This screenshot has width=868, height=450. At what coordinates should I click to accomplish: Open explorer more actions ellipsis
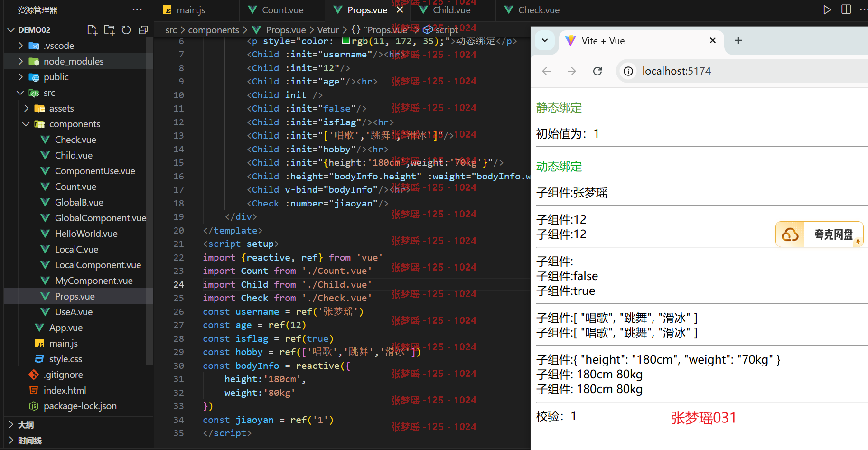[137, 9]
